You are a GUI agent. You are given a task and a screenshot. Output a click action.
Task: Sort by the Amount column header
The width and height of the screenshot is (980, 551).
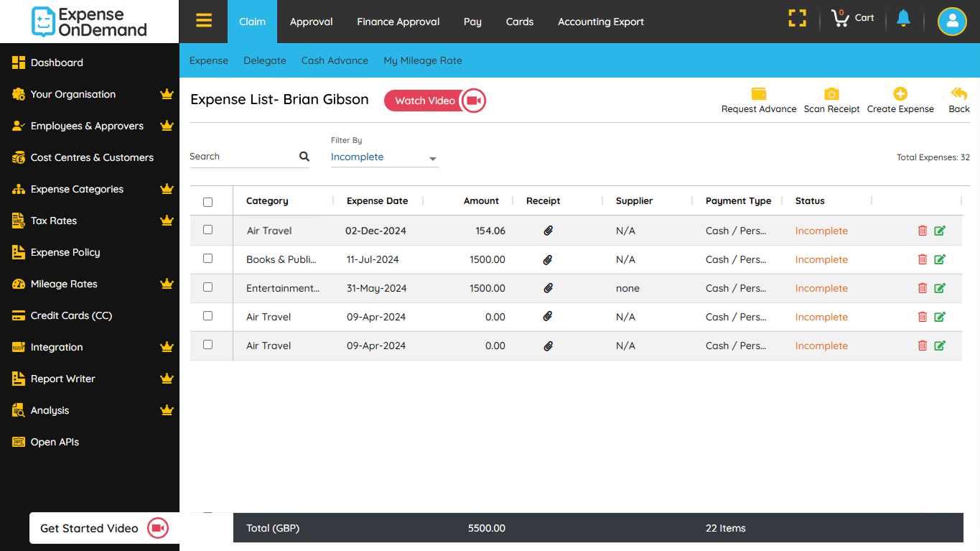click(481, 201)
